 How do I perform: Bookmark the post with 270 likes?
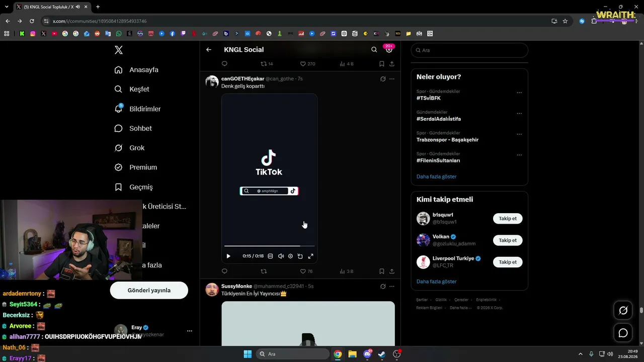pyautogui.click(x=382, y=64)
